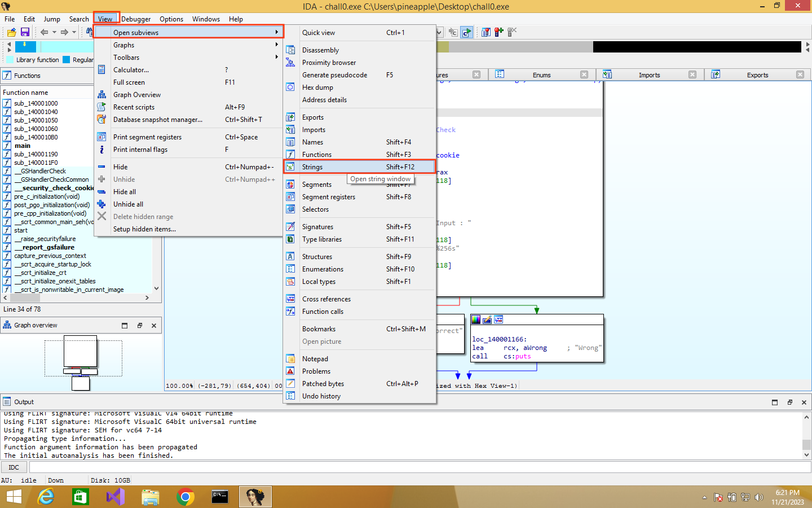Expand the Graphs submenu
The height and width of the screenshot is (508, 812).
pos(188,45)
